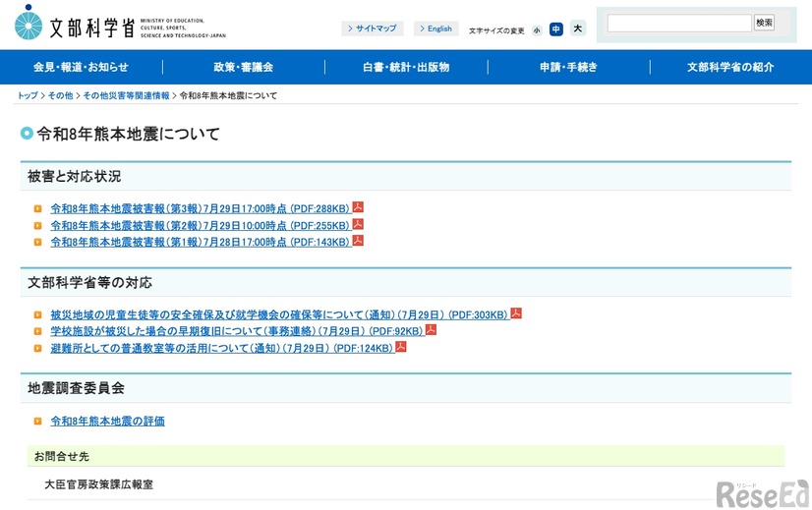
Task: Set text size to 中
Action: [x=556, y=29]
